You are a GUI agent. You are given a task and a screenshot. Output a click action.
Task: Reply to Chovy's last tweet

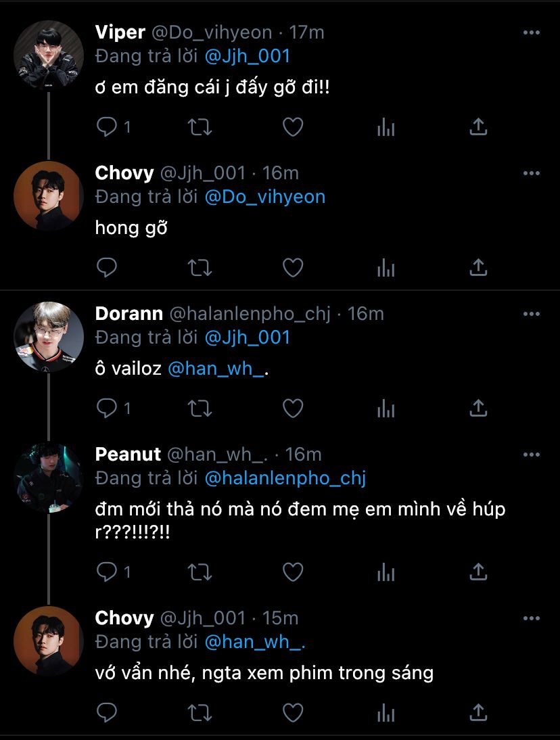click(108, 712)
